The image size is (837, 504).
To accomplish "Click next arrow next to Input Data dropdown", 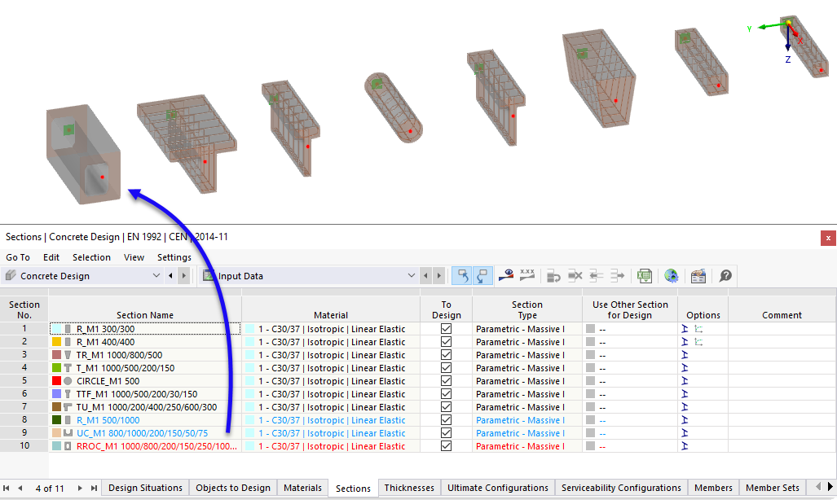I will click(x=439, y=276).
